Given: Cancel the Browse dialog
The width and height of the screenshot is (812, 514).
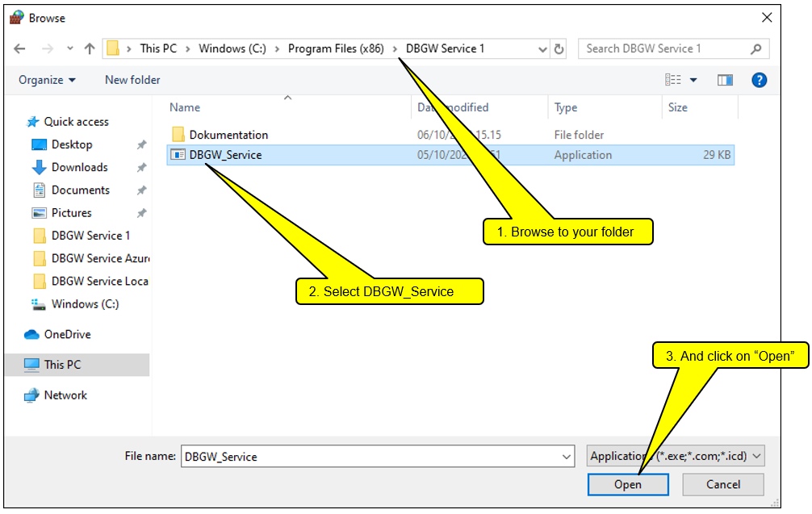Looking at the screenshot, I should click(x=723, y=485).
